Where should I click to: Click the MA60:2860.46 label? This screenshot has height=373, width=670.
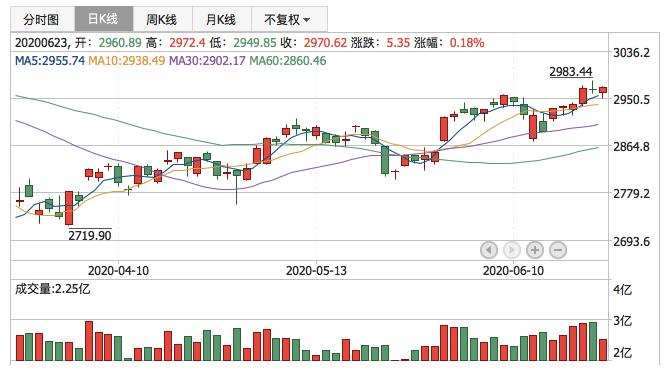point(288,61)
